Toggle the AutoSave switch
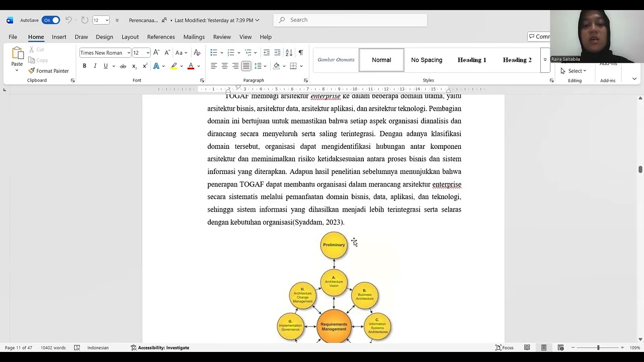 coord(51,20)
